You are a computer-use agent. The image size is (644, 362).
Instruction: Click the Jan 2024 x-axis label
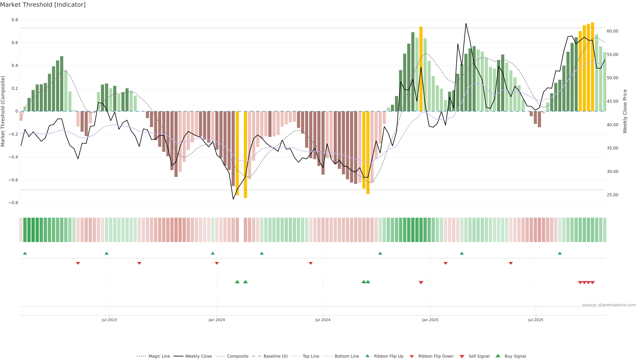[x=217, y=320]
